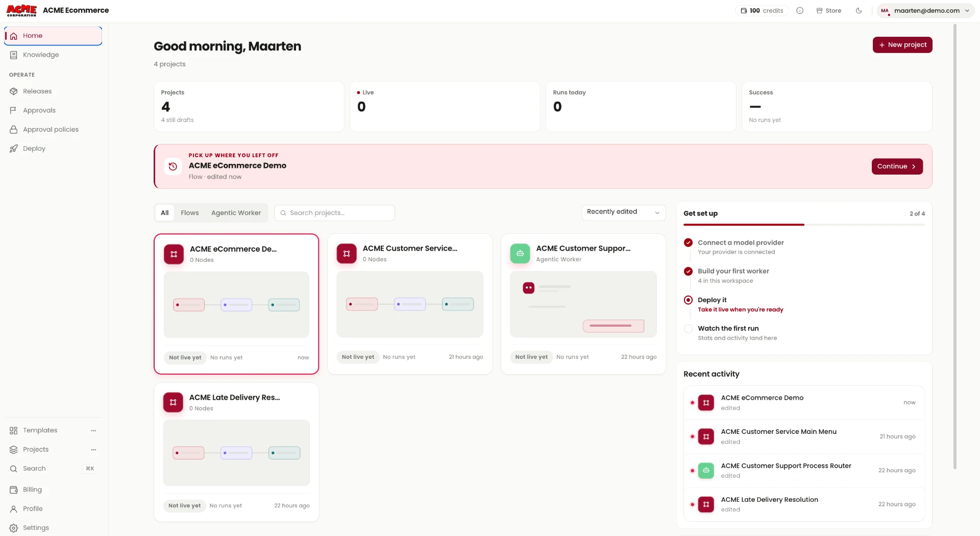
Task: Click the 100 credits badge
Action: (x=762, y=10)
